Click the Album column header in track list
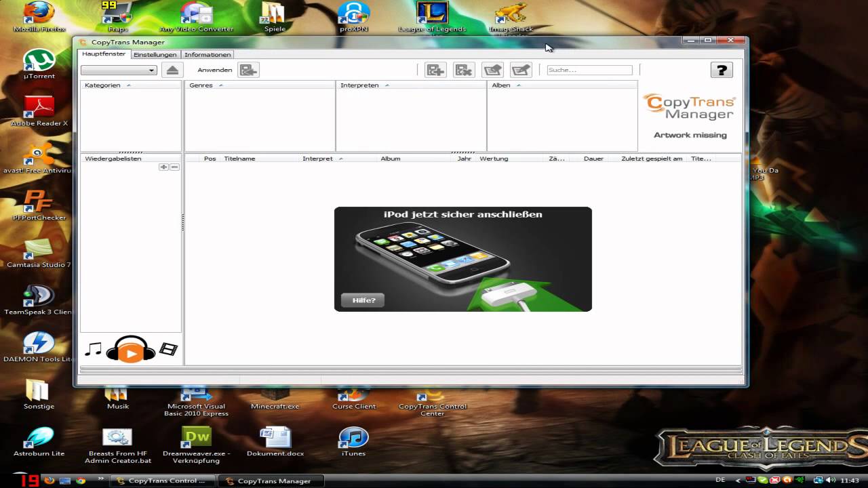The image size is (868, 488). [416, 159]
